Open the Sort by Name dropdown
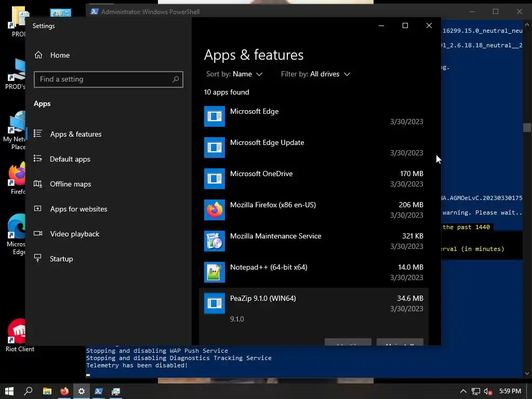 [234, 74]
